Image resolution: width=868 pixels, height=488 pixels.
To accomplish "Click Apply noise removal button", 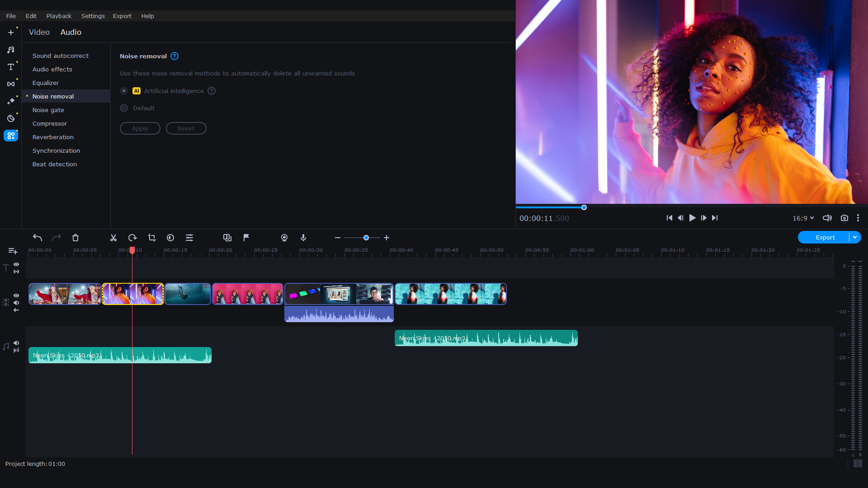I will coord(140,128).
